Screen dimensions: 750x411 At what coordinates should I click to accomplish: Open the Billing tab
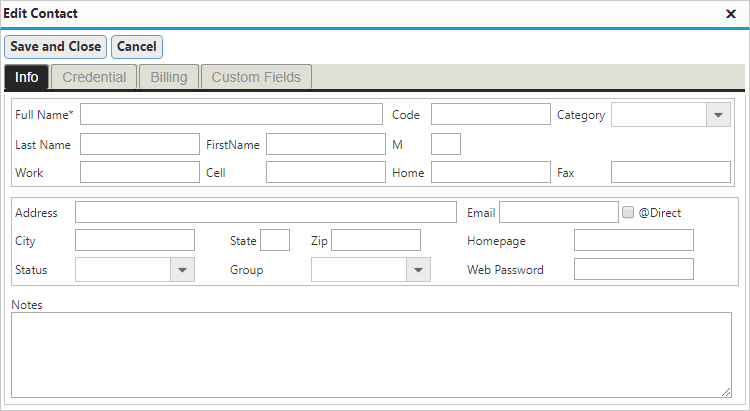tap(169, 77)
